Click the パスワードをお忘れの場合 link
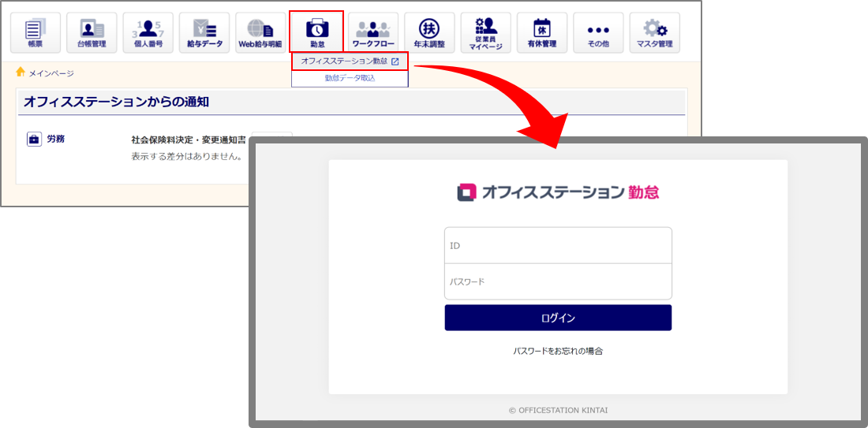 pyautogui.click(x=557, y=351)
